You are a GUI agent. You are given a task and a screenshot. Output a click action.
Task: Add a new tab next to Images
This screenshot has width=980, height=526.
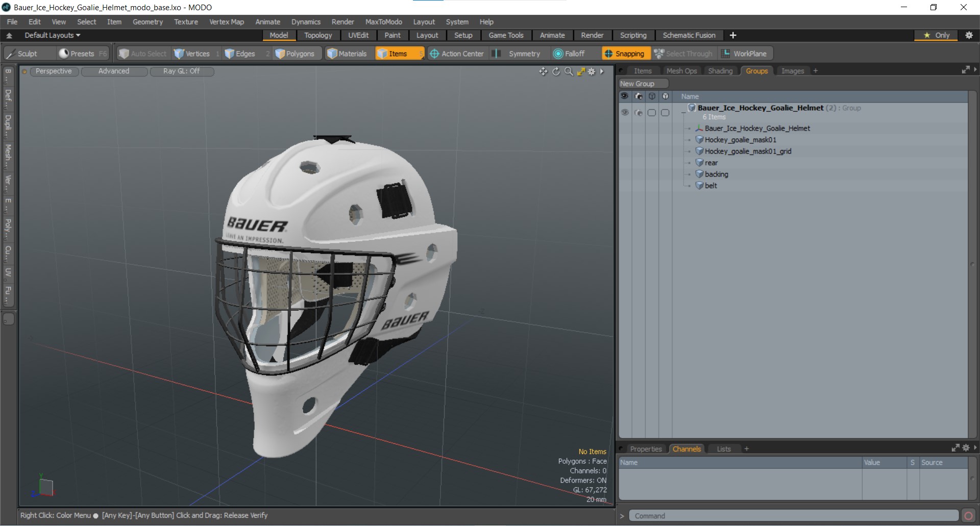[x=816, y=71]
